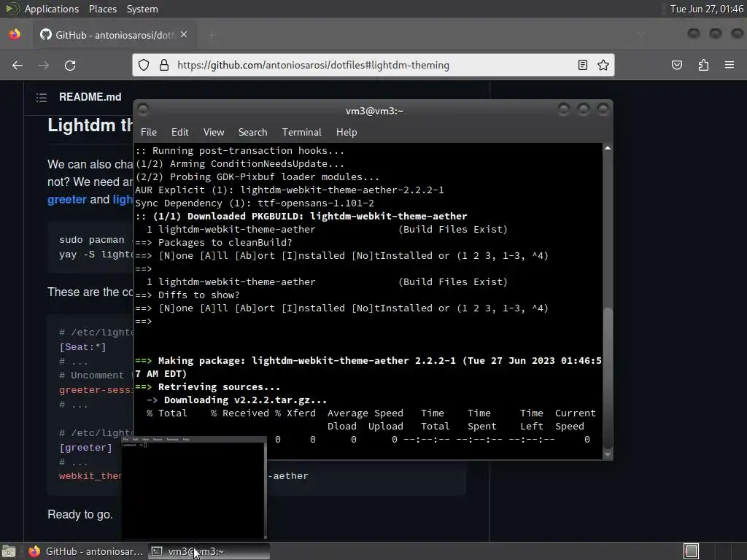The width and height of the screenshot is (747, 560).
Task: Open the terminal Search menu
Action: [x=252, y=133]
